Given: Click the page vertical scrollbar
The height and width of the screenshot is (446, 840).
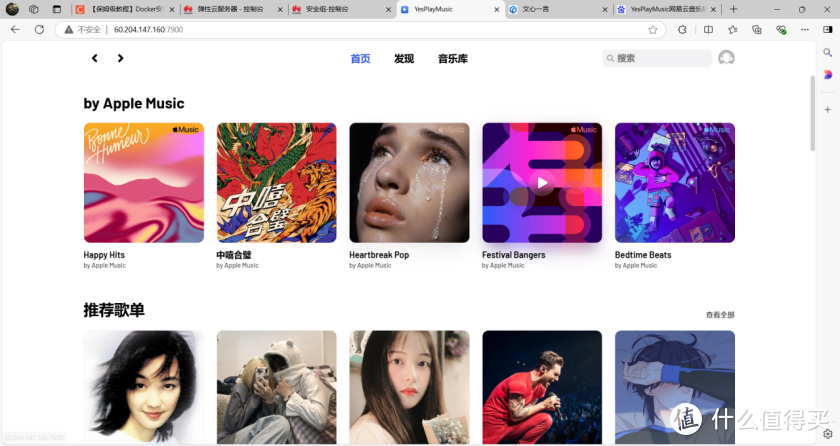Looking at the screenshot, I should pyautogui.click(x=813, y=114).
